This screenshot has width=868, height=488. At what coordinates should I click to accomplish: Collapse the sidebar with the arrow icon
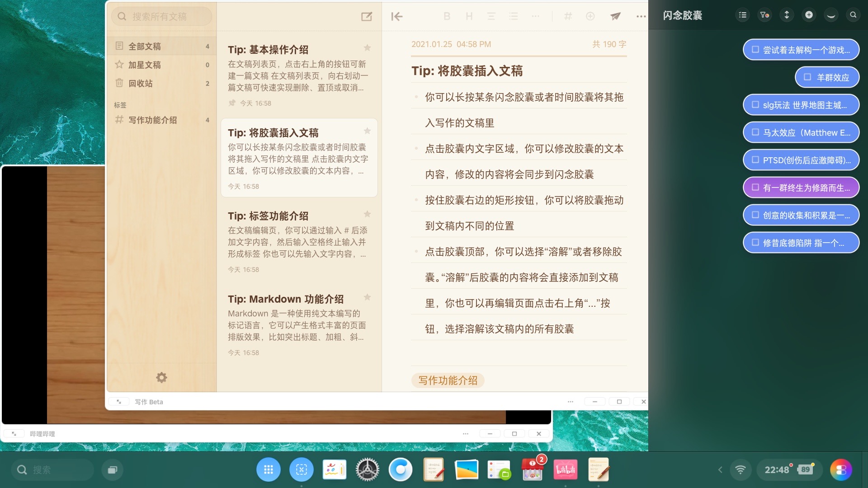click(396, 17)
